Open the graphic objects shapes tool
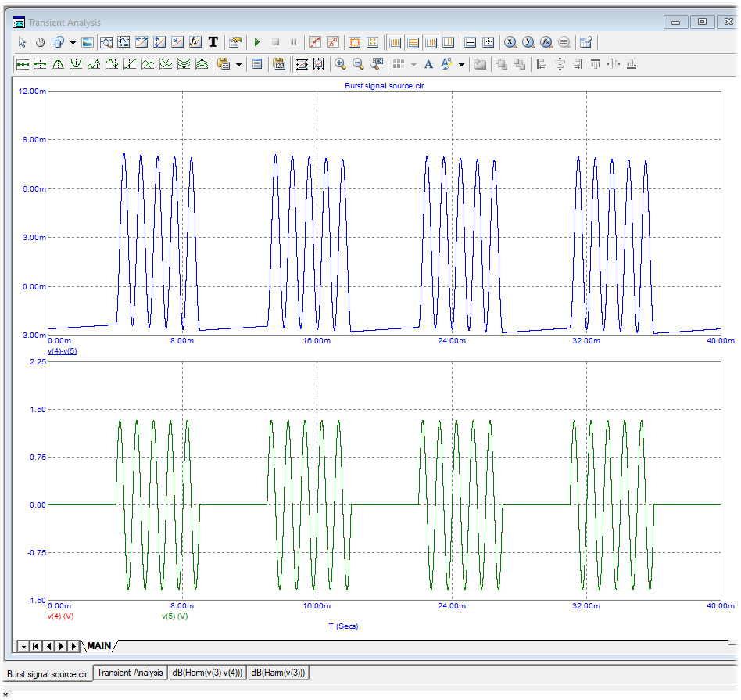741x700 pixels. click(58, 42)
